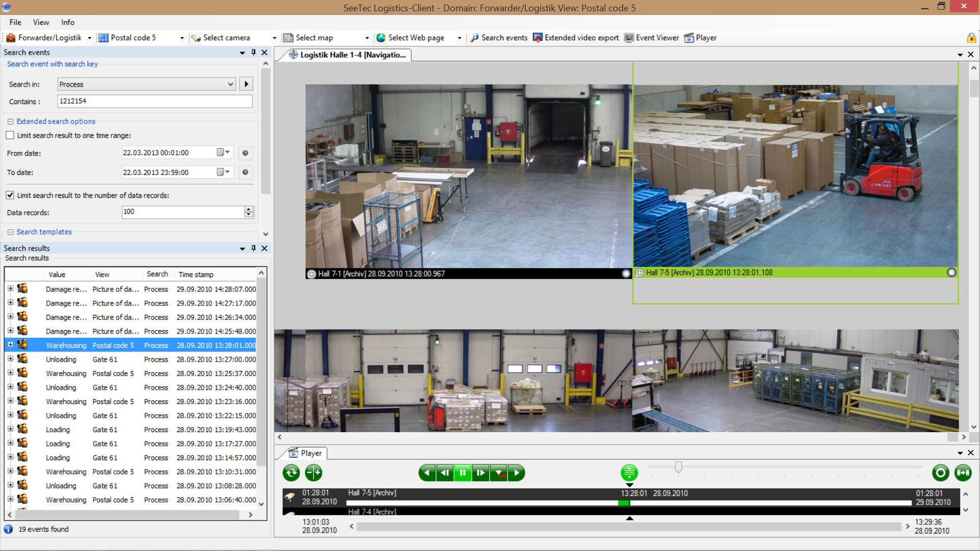Screen dimensions: 980x551
Task: Open the Player toolbar item
Action: click(x=700, y=38)
